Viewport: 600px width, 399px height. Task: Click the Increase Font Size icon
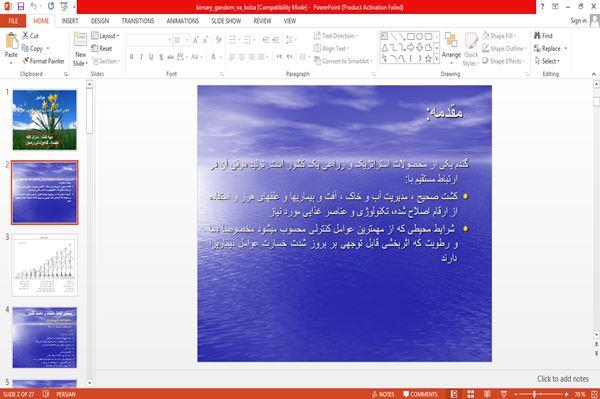[x=196, y=40]
